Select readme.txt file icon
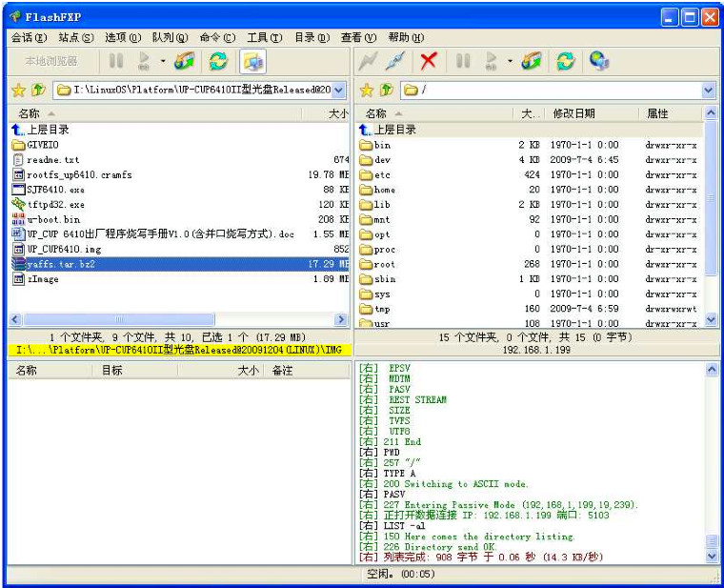Viewport: 724px width, 588px height. pos(18,160)
